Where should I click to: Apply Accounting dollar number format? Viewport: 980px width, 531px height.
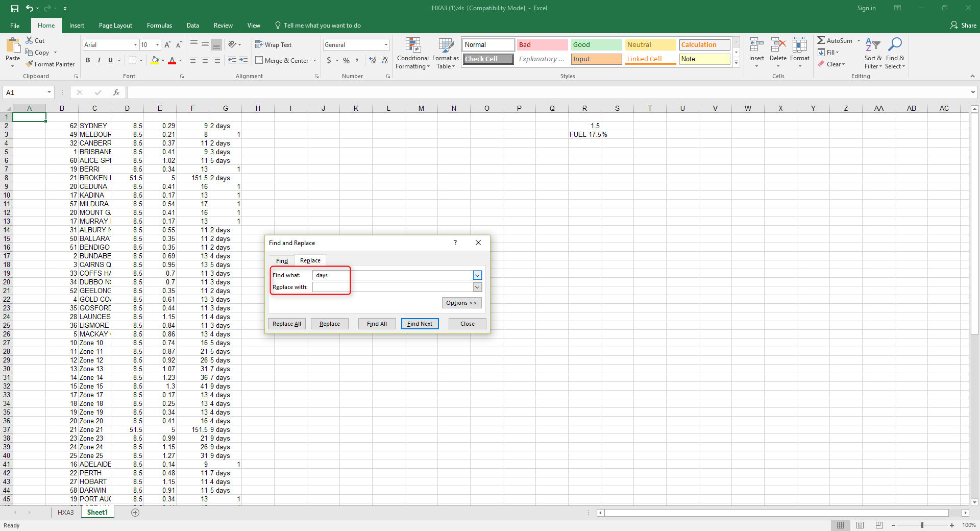click(329, 60)
